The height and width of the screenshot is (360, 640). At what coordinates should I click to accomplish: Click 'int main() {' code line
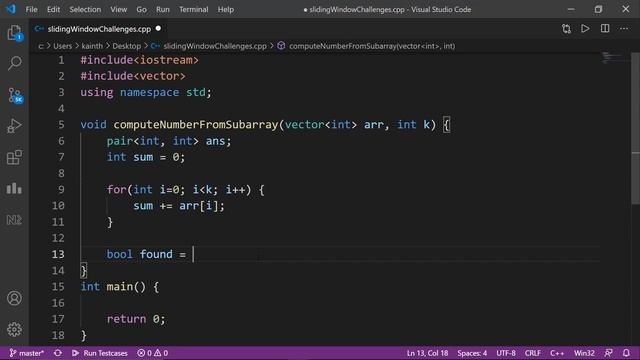(x=120, y=287)
